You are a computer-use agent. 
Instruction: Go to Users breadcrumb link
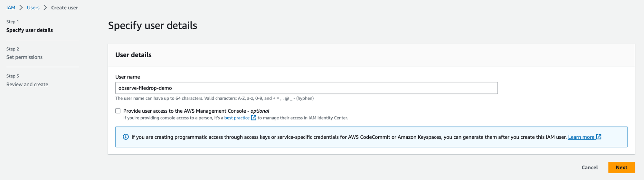pyautogui.click(x=33, y=7)
